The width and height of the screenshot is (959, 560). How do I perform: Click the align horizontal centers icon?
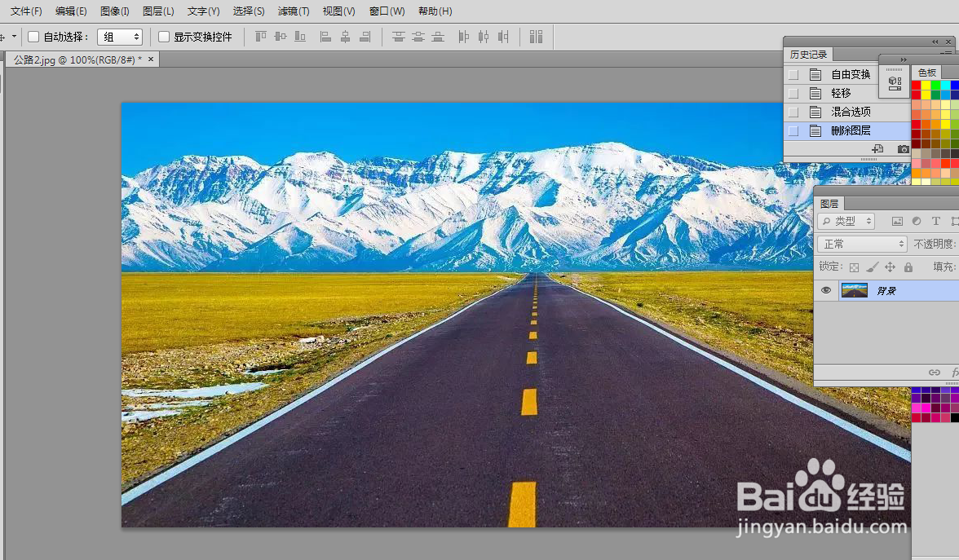[x=346, y=37]
